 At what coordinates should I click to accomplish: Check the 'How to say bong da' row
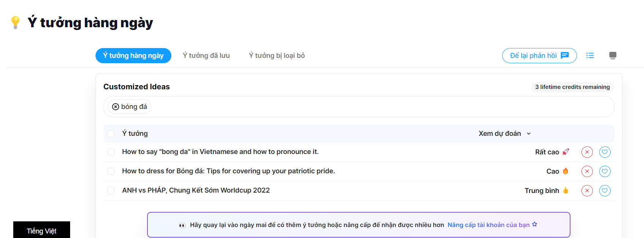pyautogui.click(x=111, y=152)
